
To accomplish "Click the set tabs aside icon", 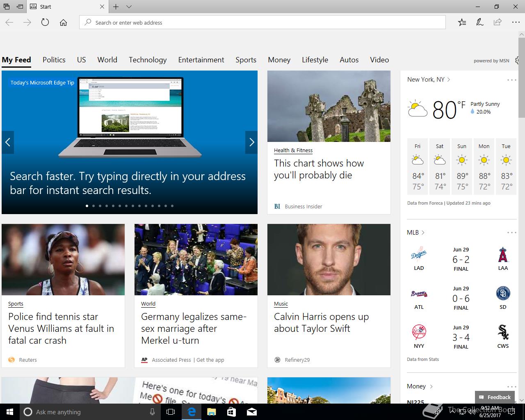I will [19, 7].
